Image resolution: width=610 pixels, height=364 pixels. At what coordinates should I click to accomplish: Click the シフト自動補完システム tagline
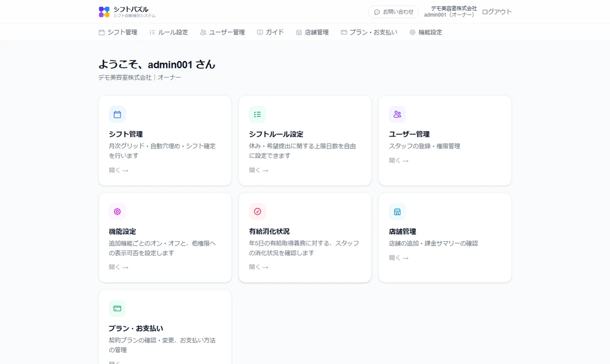tap(134, 16)
